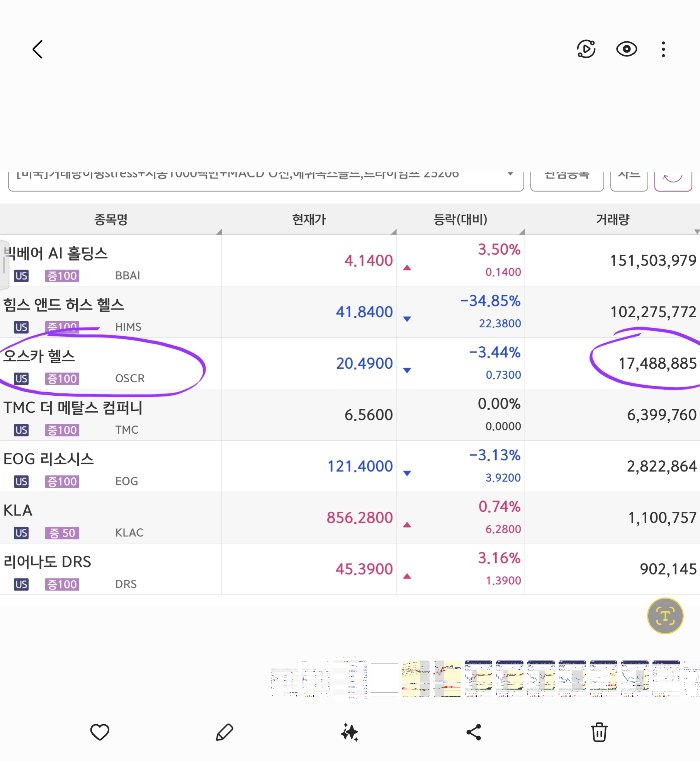
Task: Share the image using the share icon
Action: tap(474, 732)
